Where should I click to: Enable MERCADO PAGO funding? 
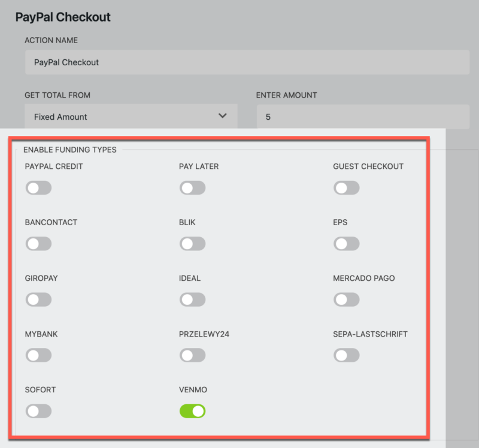[x=346, y=299]
